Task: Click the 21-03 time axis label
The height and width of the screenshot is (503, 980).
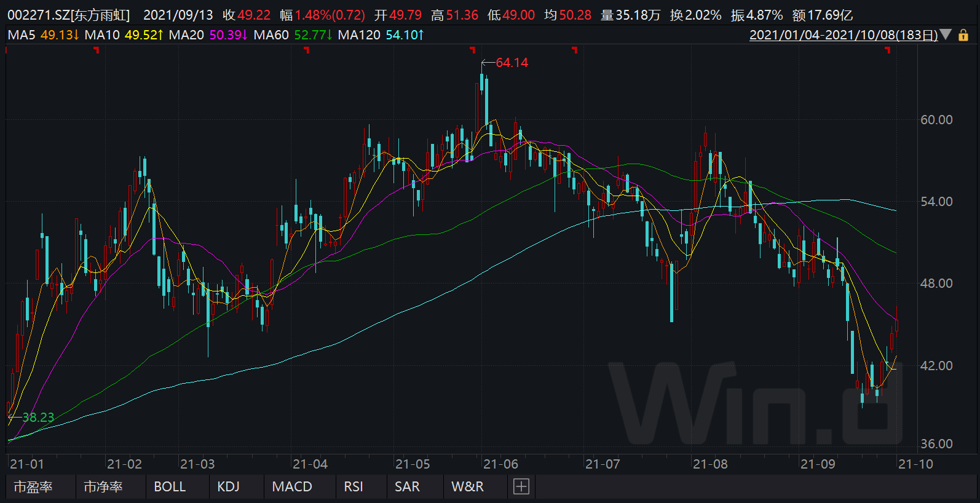Action: (197, 464)
